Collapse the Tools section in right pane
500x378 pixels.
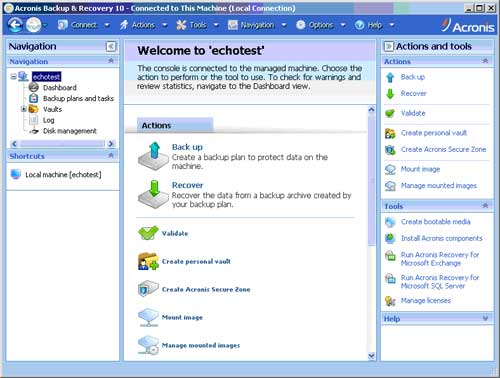coord(485,206)
